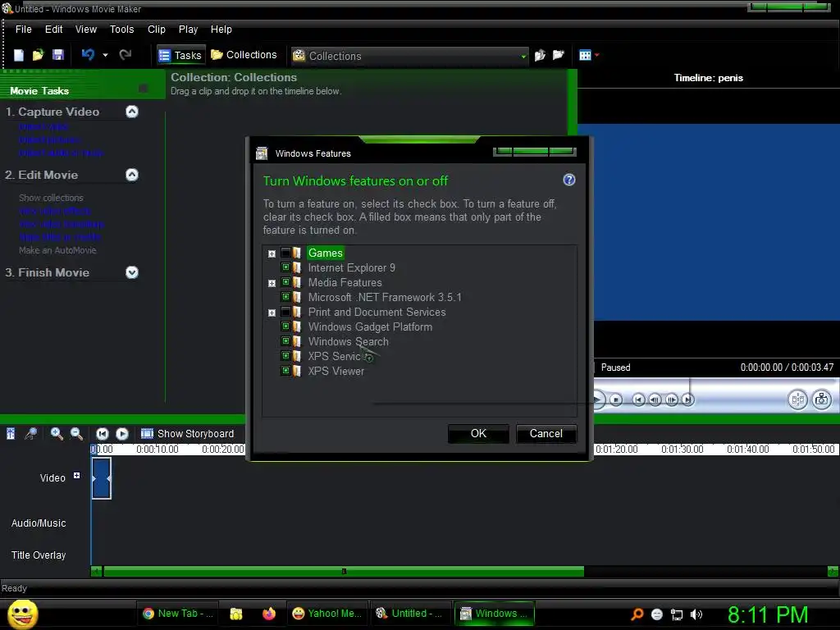The height and width of the screenshot is (630, 840).
Task: Open the Clip menu
Action: tap(157, 30)
